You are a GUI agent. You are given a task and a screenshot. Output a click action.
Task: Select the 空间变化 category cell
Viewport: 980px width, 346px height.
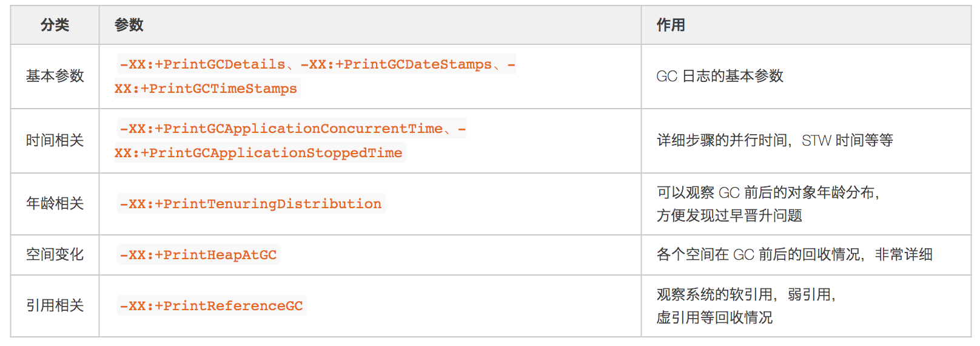(55, 254)
